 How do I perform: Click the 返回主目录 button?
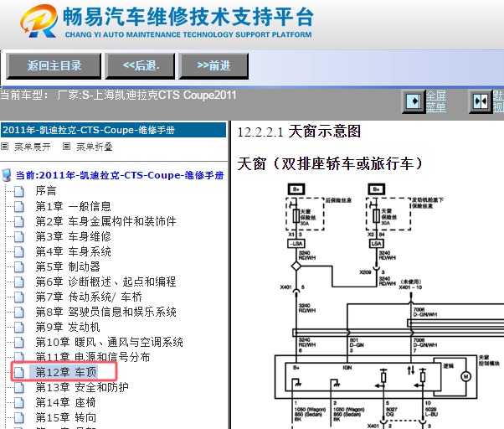(54, 66)
